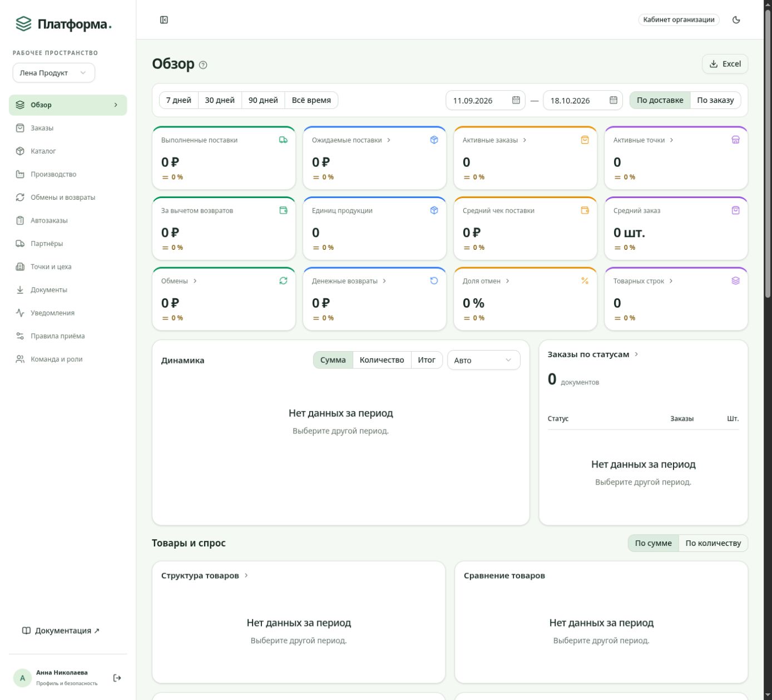
Task: Expand Заказы по статусам chevron
Action: tap(636, 354)
